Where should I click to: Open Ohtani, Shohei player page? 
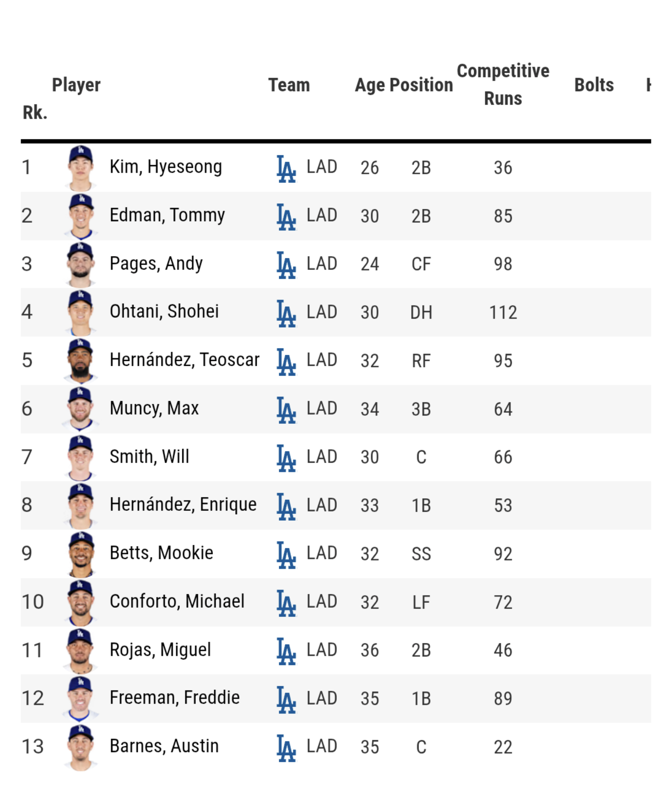coord(164,311)
